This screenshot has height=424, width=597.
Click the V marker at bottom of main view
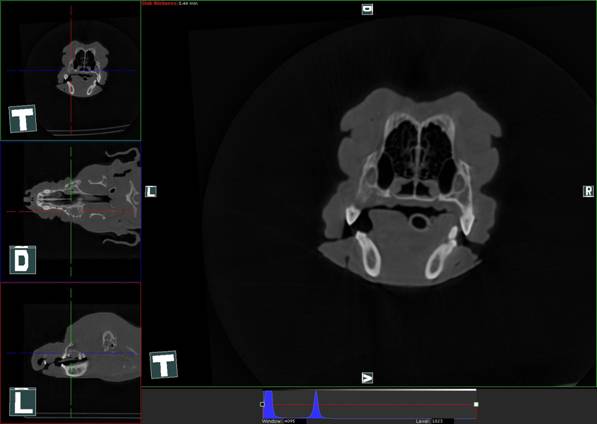tap(367, 378)
